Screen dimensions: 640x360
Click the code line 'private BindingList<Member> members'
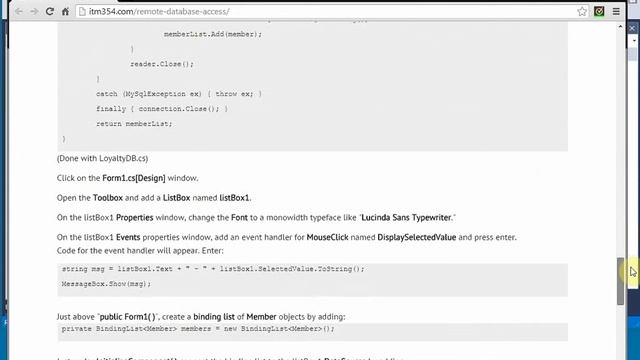198,329
